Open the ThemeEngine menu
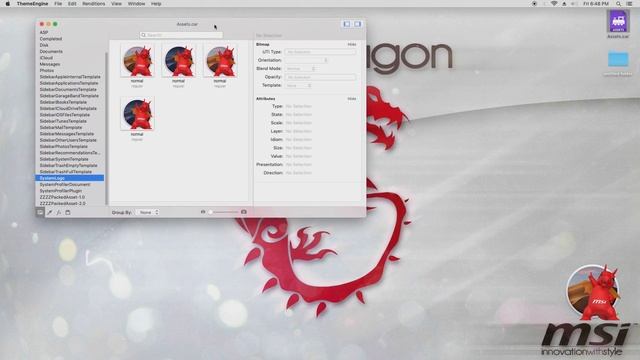Image resolution: width=640 pixels, height=360 pixels. 32,4
